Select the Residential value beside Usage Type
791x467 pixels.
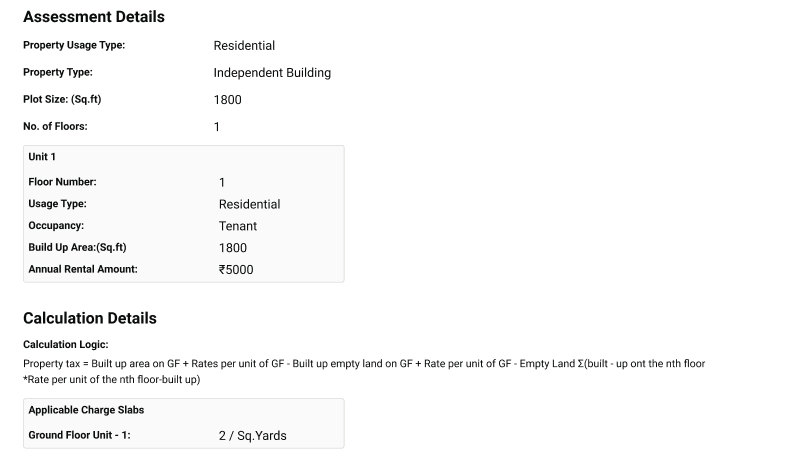(249, 204)
